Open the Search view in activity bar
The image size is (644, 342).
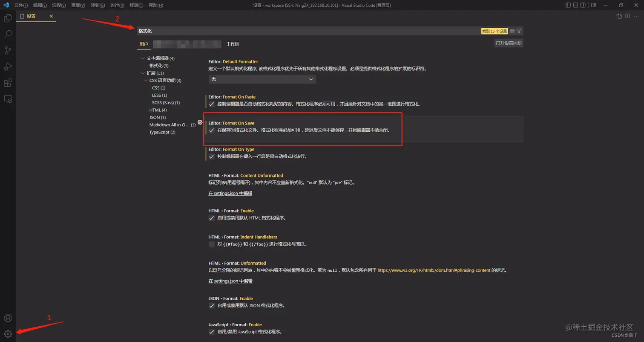(8, 34)
